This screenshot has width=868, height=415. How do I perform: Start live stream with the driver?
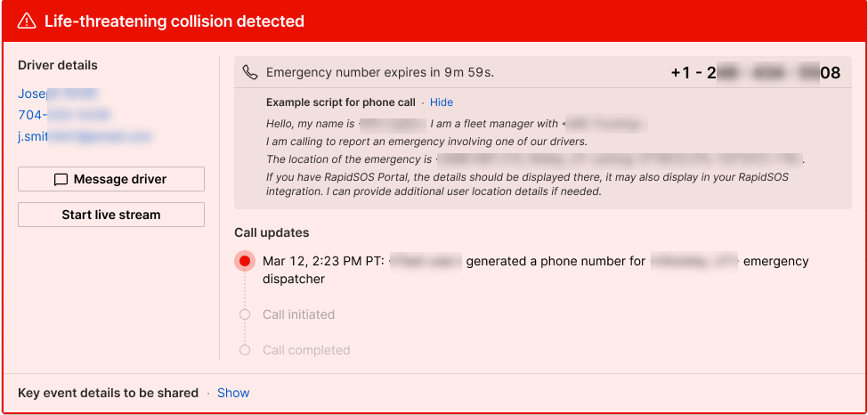click(x=111, y=215)
